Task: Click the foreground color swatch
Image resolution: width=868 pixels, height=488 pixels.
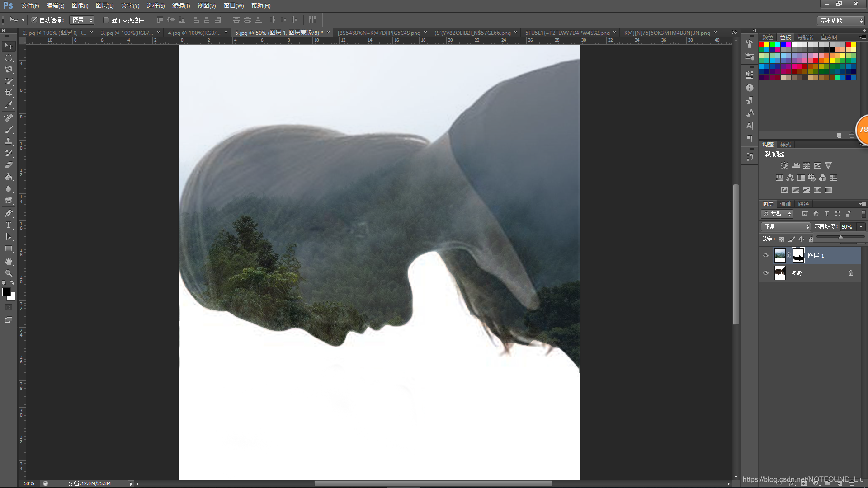Action: [6, 292]
